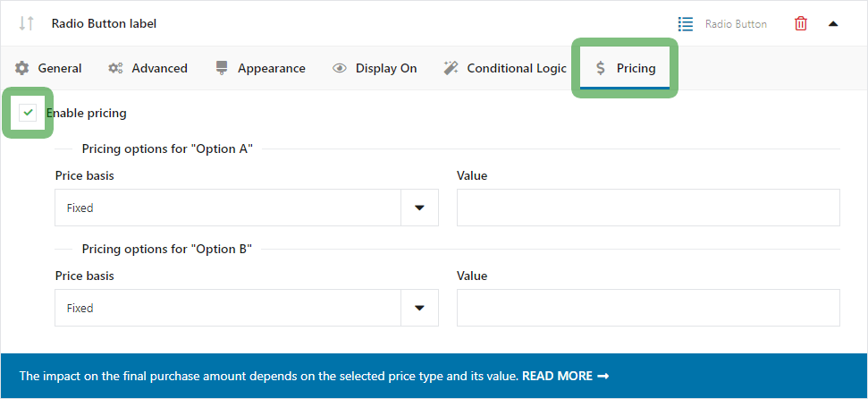Click the Radio Button list type icon

(686, 24)
